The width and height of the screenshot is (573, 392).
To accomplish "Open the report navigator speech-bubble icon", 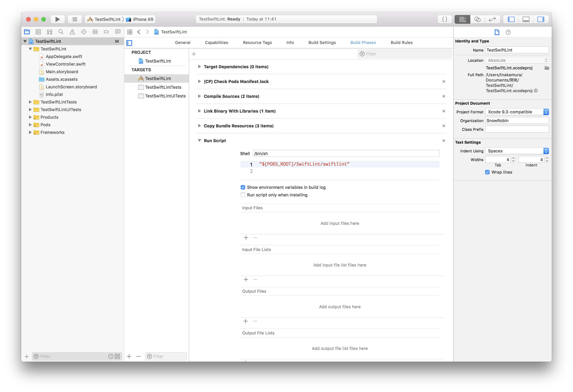I will click(118, 32).
